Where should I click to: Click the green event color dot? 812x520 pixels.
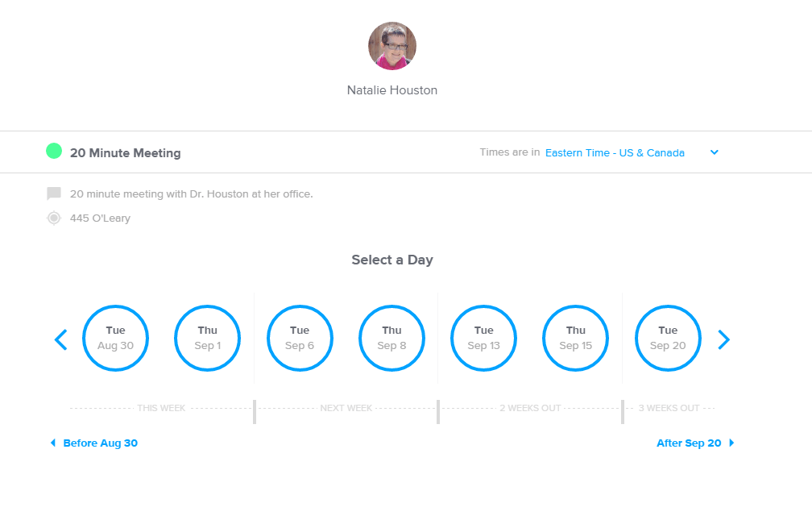click(x=54, y=151)
